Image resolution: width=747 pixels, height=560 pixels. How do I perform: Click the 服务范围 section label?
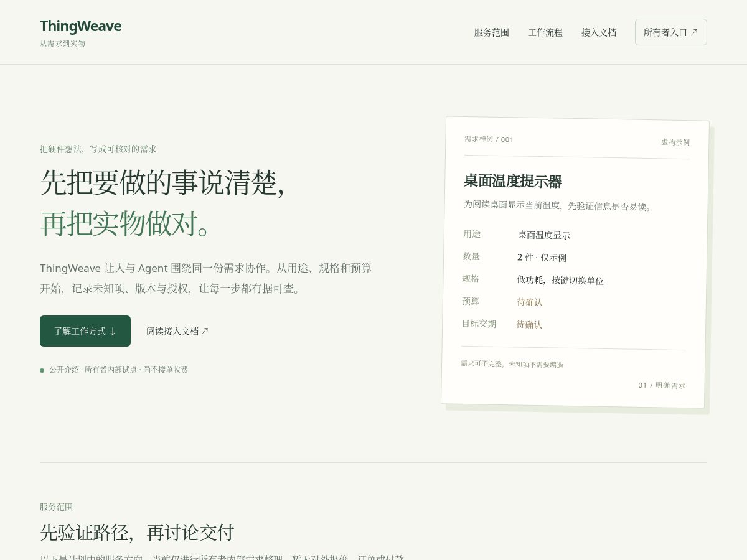[x=56, y=507]
